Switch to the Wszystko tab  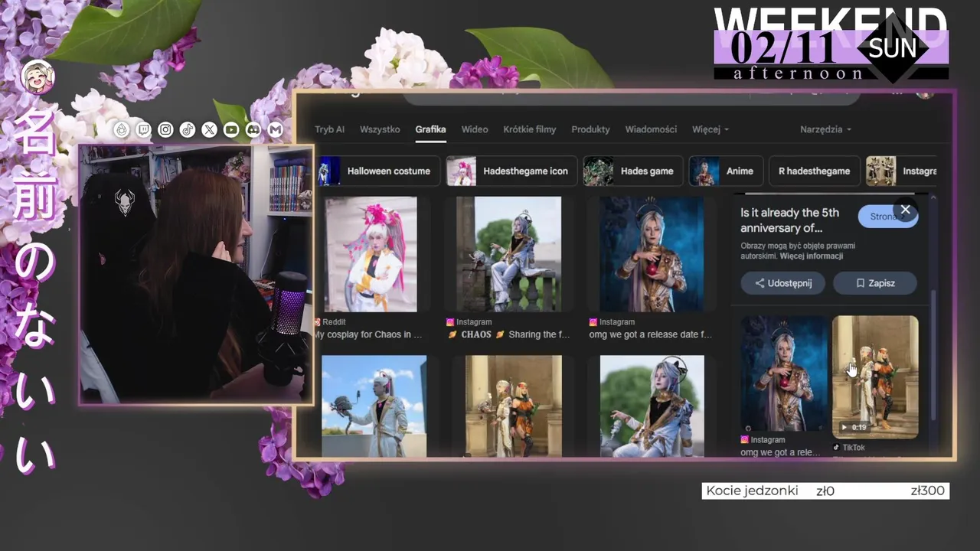380,129
